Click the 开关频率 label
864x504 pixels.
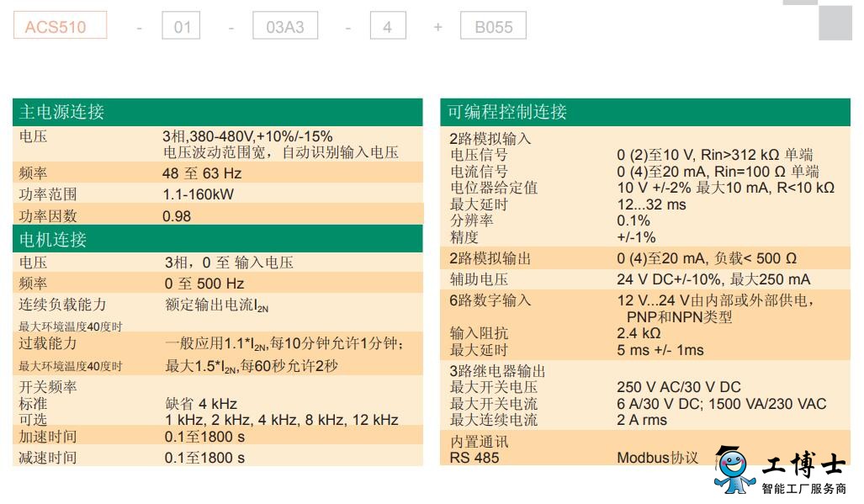point(48,387)
